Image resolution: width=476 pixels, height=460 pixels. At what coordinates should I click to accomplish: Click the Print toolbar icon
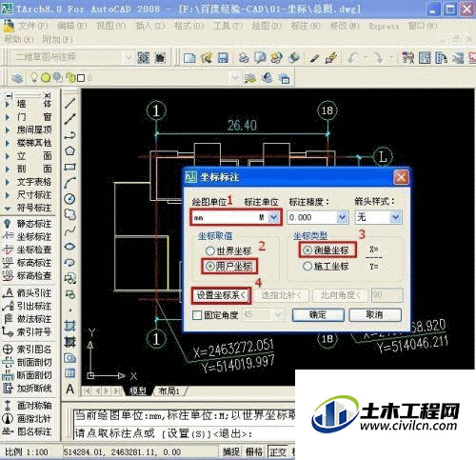coord(244,58)
